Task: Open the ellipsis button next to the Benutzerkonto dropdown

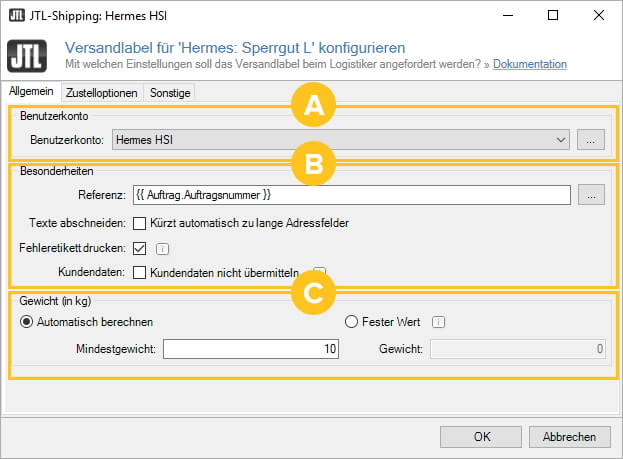Action: click(x=591, y=141)
